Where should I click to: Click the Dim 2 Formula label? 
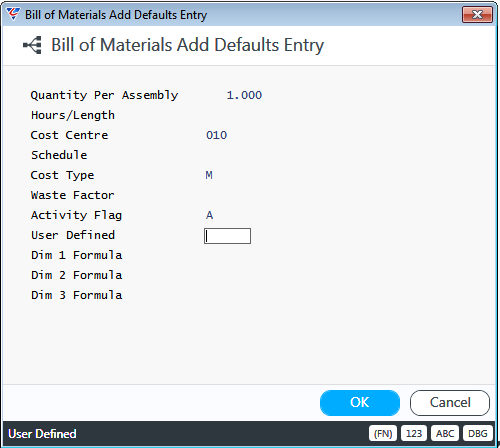coord(77,275)
